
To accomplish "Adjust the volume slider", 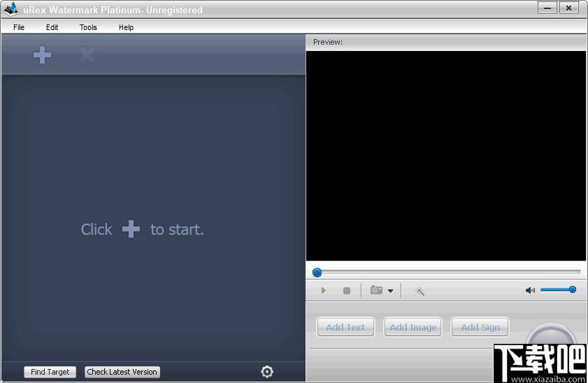I will point(559,289).
